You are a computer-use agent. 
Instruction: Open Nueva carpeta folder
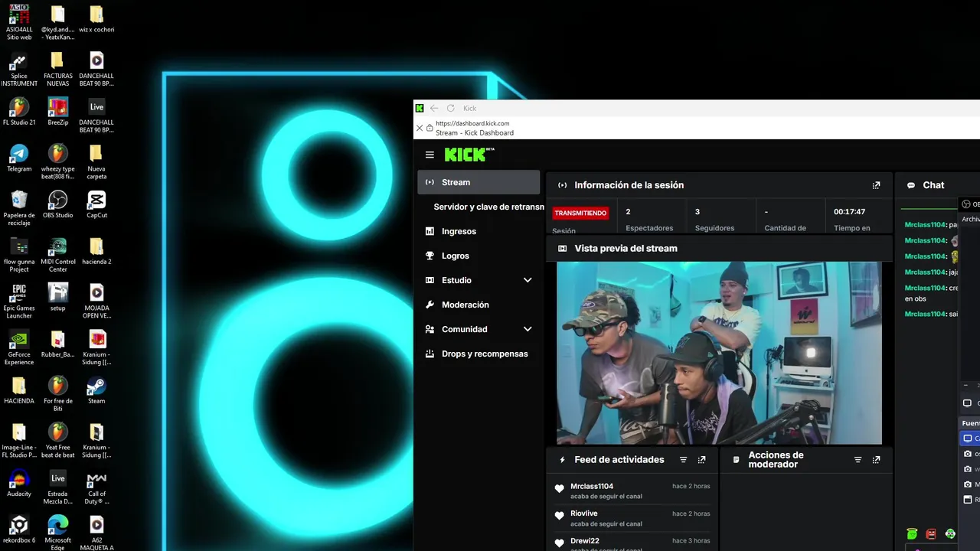point(96,161)
